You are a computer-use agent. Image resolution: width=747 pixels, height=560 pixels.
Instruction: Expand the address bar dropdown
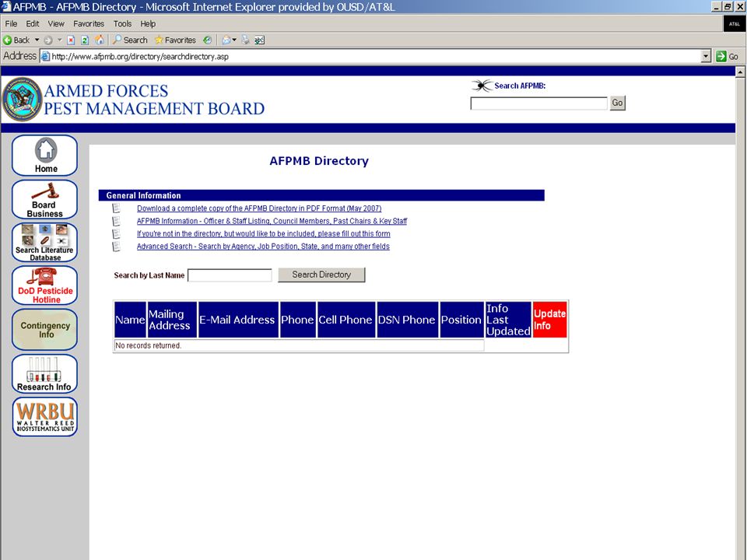(706, 56)
